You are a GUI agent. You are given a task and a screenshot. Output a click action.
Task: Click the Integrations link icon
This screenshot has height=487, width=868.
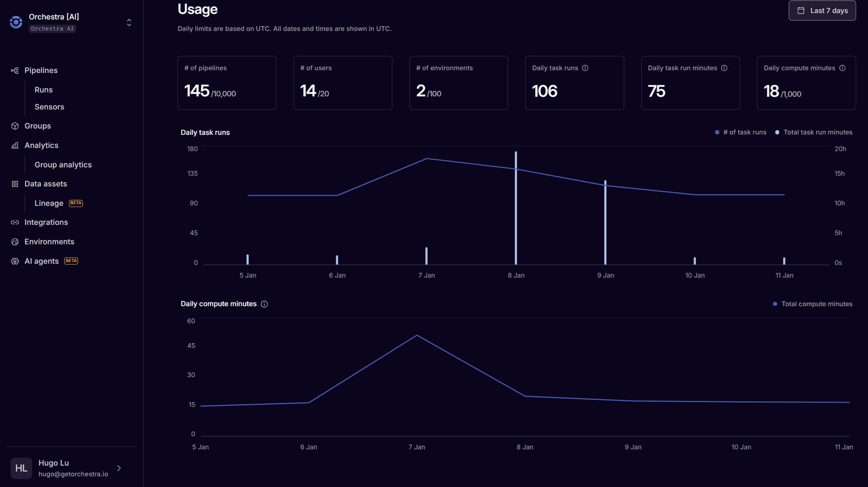[15, 222]
